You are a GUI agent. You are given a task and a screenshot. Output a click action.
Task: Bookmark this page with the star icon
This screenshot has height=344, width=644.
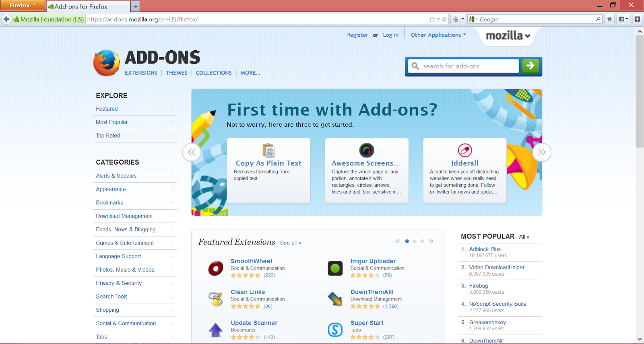(432, 19)
